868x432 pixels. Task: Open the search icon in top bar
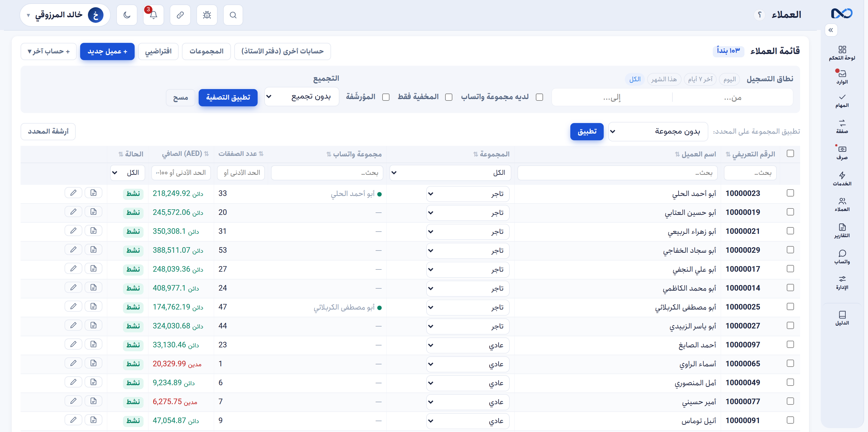point(233,15)
